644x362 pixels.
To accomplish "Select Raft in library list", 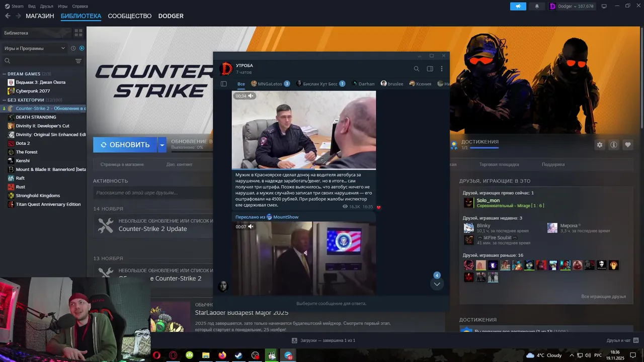I will 20,178.
